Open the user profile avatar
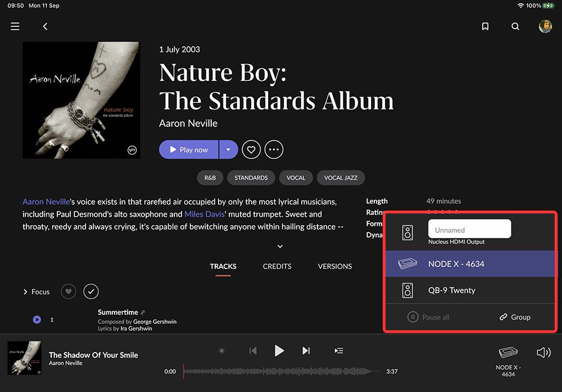 [545, 26]
